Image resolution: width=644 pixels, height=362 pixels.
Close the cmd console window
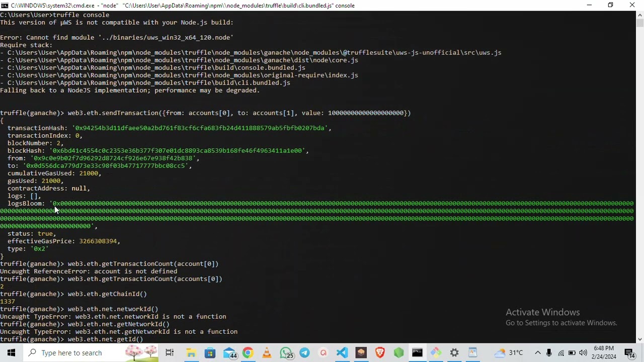(x=632, y=5)
